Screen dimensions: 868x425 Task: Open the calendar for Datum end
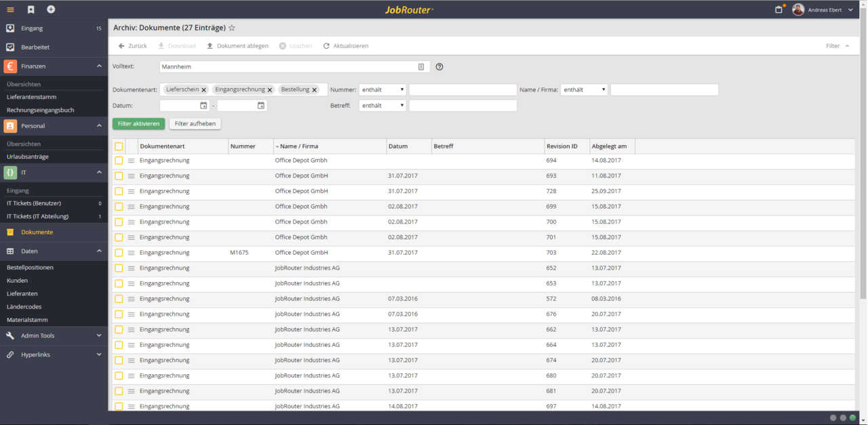[260, 106]
